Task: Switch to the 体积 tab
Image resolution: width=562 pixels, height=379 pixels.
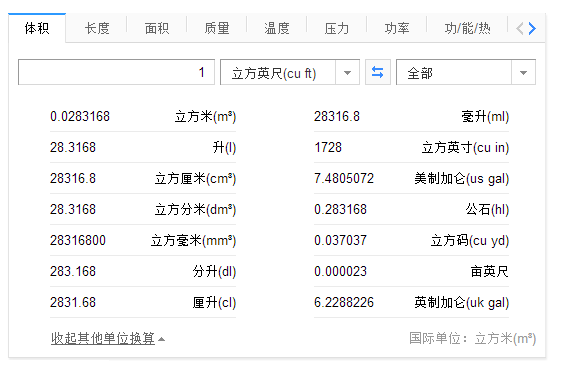Action: click(x=37, y=28)
